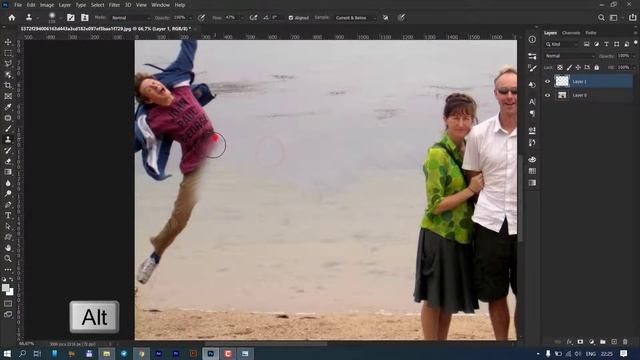Select the Layer 1 thumbnail
The height and width of the screenshot is (360, 640).
click(562, 81)
